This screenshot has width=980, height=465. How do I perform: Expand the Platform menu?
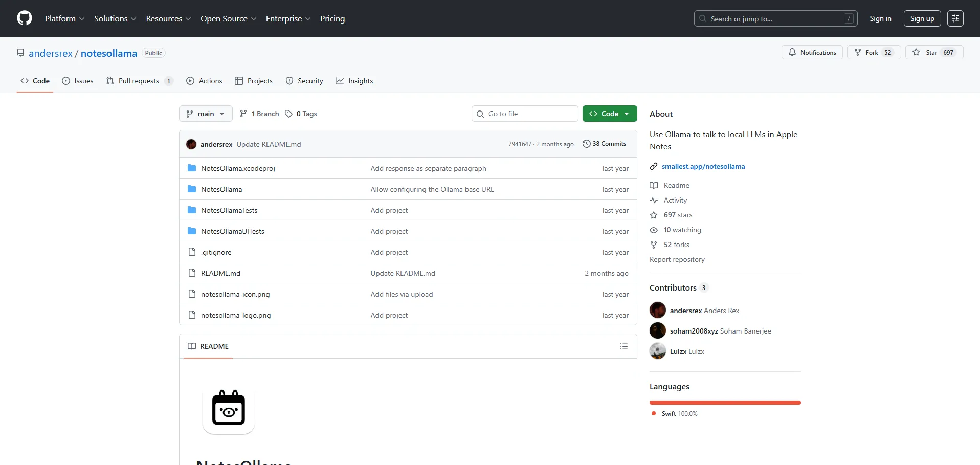[64, 18]
